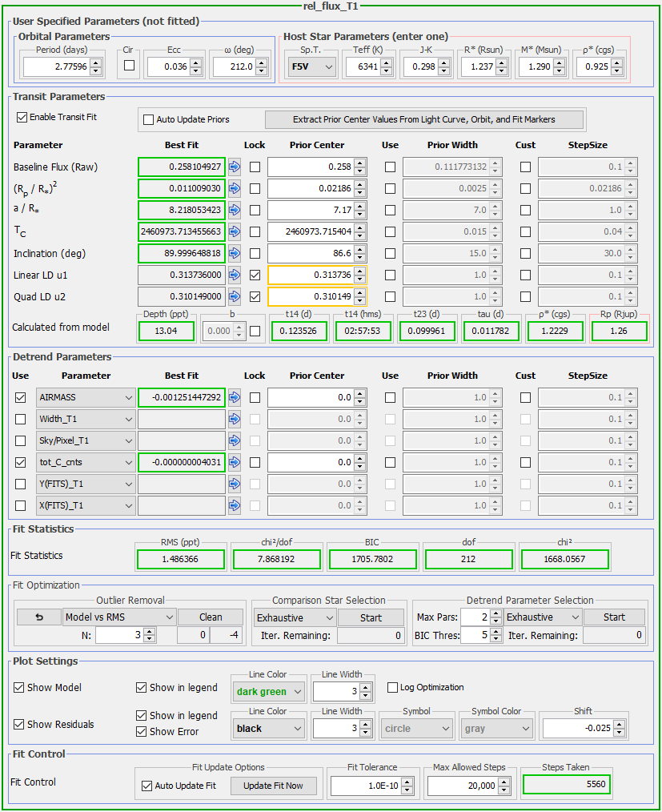Click the Clean button in Outlier Removal

pyautogui.click(x=211, y=617)
